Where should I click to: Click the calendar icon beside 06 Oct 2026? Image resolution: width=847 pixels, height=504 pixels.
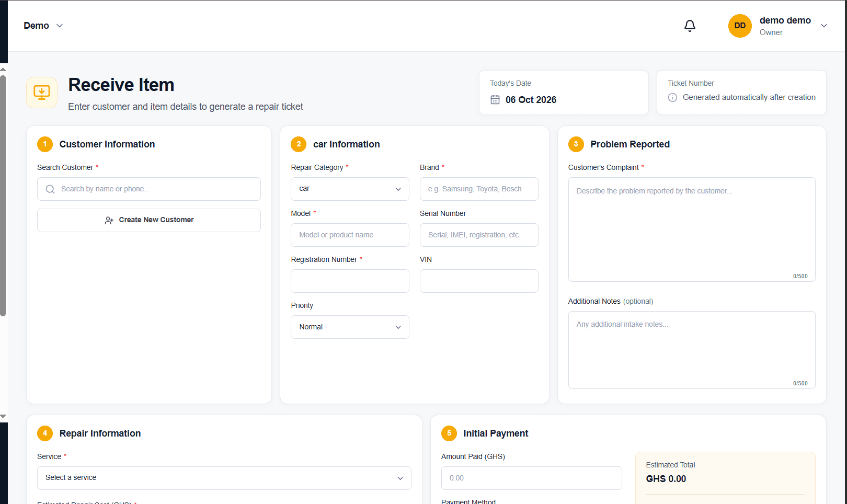tap(495, 100)
